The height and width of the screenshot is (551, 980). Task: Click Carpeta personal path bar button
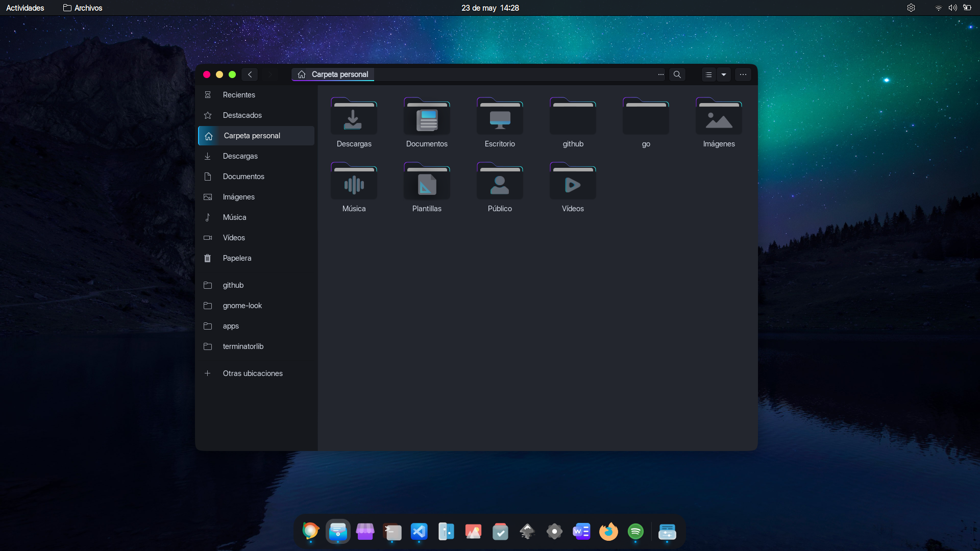333,74
